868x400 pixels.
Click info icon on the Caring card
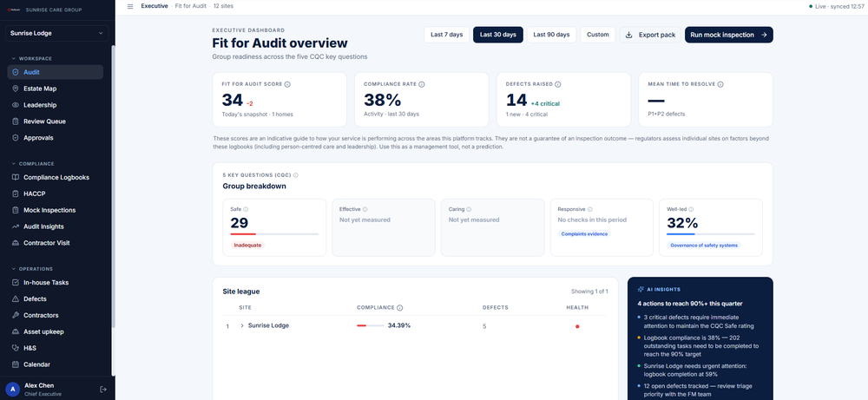(x=469, y=210)
